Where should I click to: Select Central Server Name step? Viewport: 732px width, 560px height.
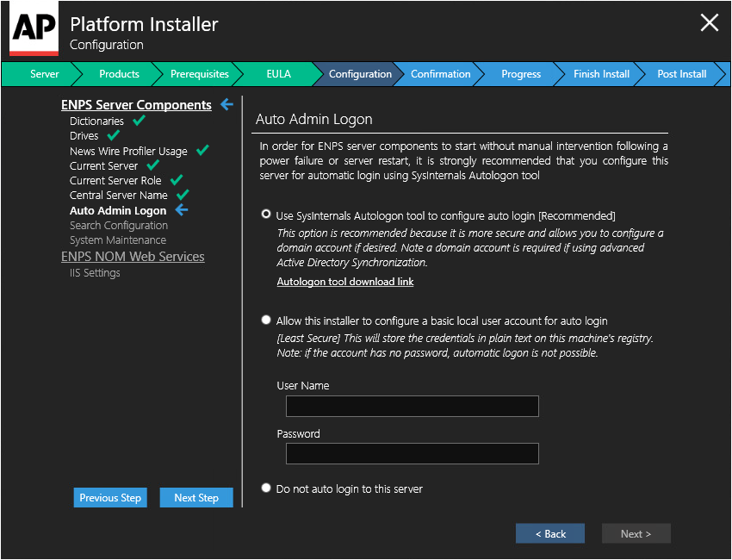point(119,196)
